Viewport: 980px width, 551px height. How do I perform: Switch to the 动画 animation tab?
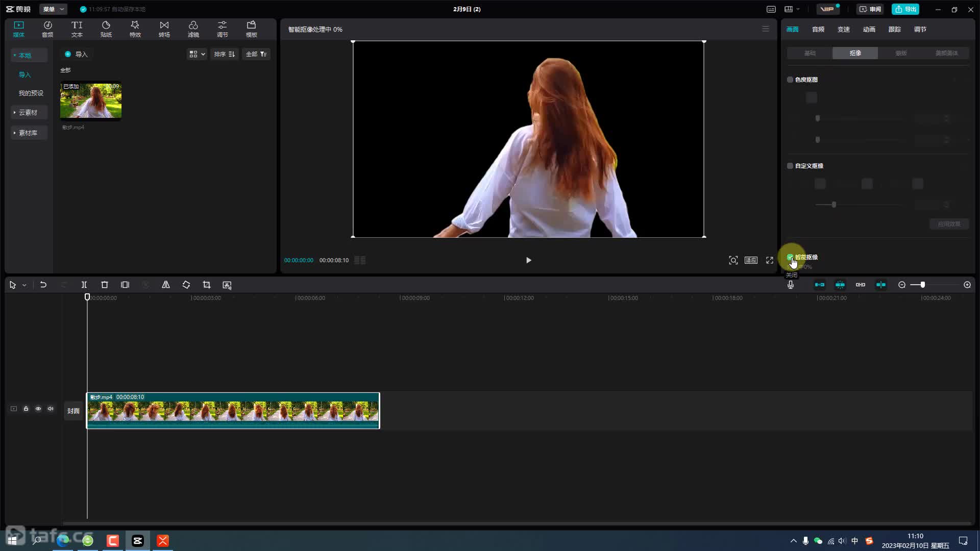[869, 29]
